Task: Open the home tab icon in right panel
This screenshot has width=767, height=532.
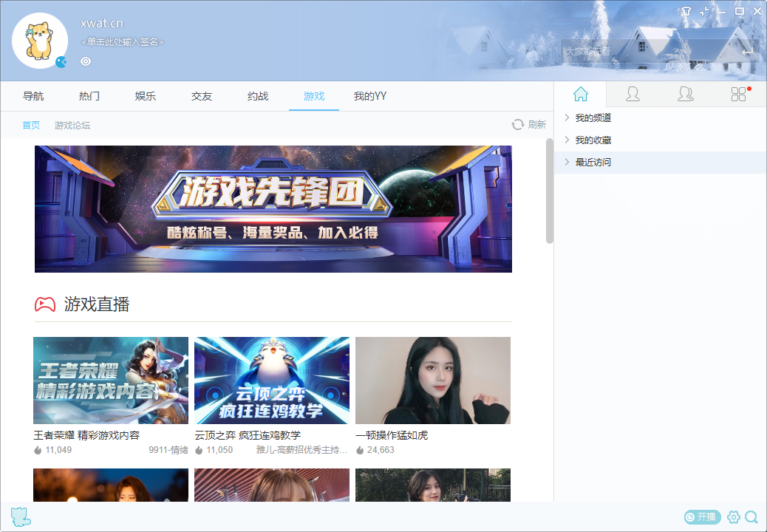Action: (x=581, y=94)
